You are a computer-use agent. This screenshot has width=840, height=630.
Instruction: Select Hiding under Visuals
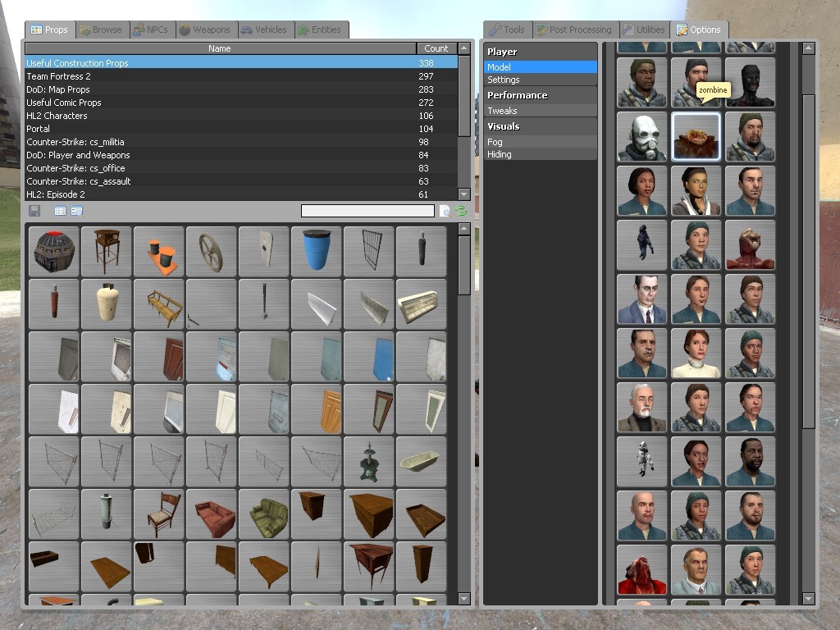point(540,154)
